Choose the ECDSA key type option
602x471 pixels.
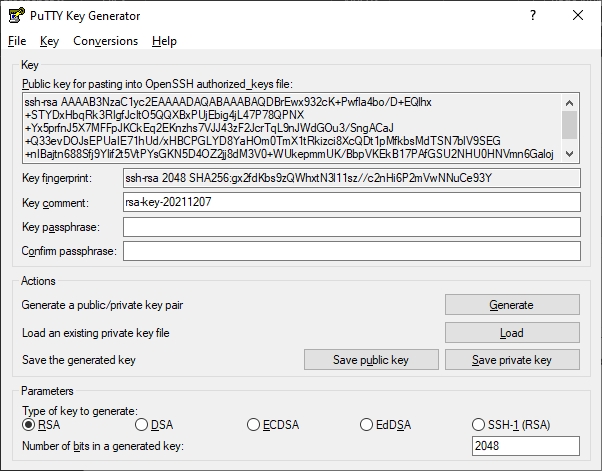click(254, 425)
